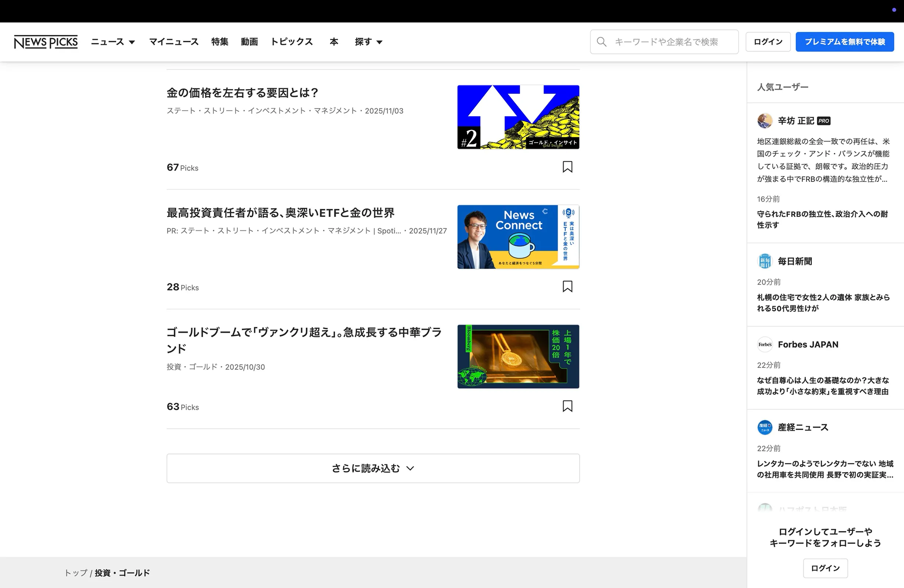
Task: Click the sidebar ログイン button
Action: [x=825, y=568]
